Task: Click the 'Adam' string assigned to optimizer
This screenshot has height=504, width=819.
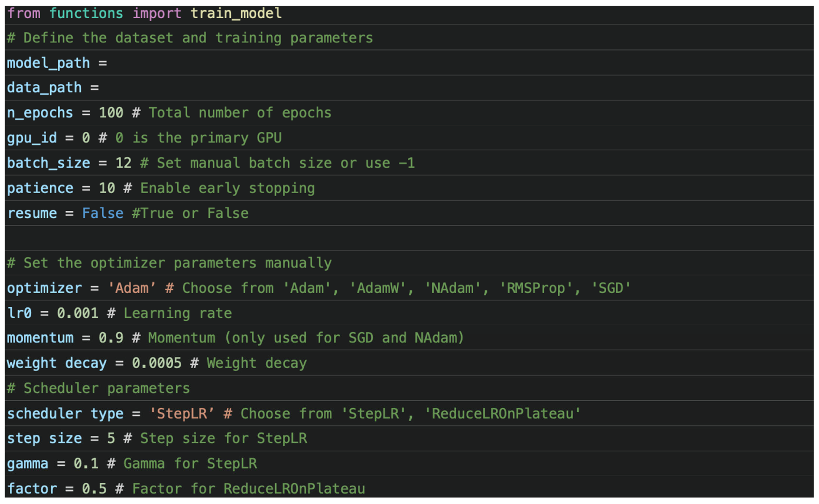Action: [x=131, y=288]
